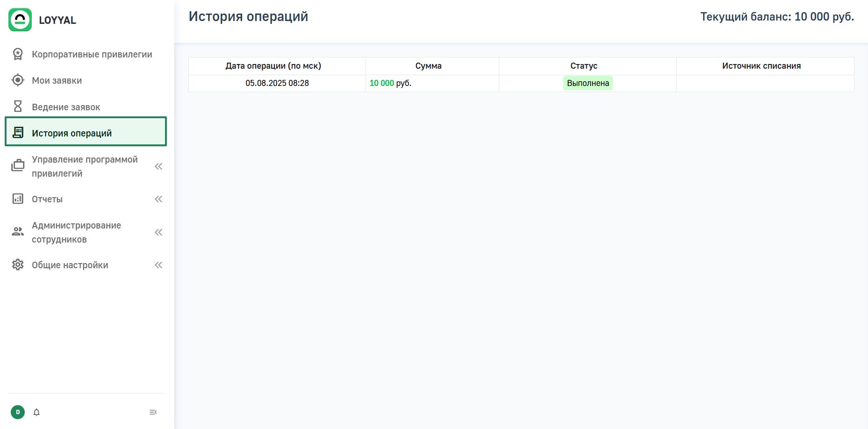This screenshot has height=429, width=868.
Task: Click the Отчеты chart icon
Action: click(18, 199)
